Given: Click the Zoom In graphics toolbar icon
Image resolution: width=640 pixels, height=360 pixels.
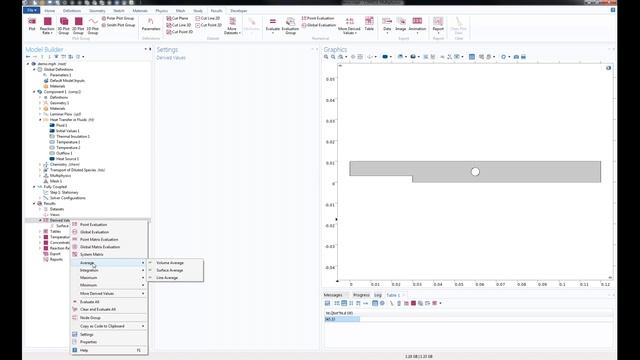Looking at the screenshot, I should (326, 57).
